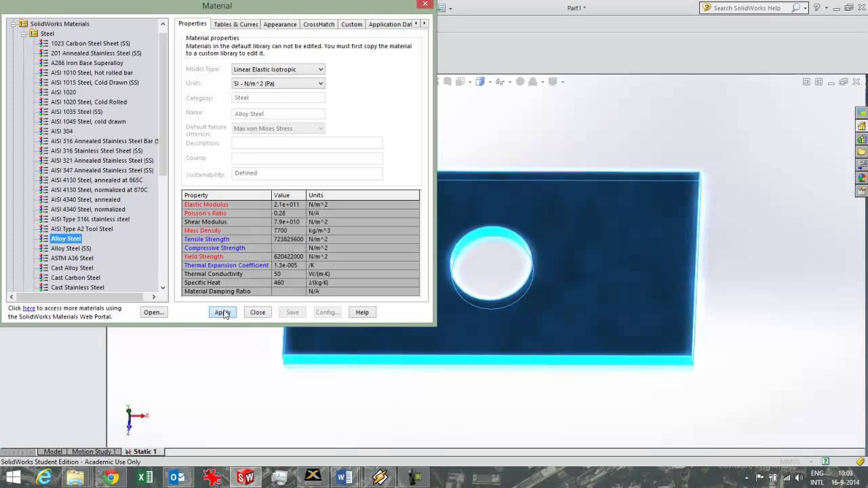The image size is (868, 488).
Task: Click the 'here' materials portal link
Action: (x=29, y=308)
